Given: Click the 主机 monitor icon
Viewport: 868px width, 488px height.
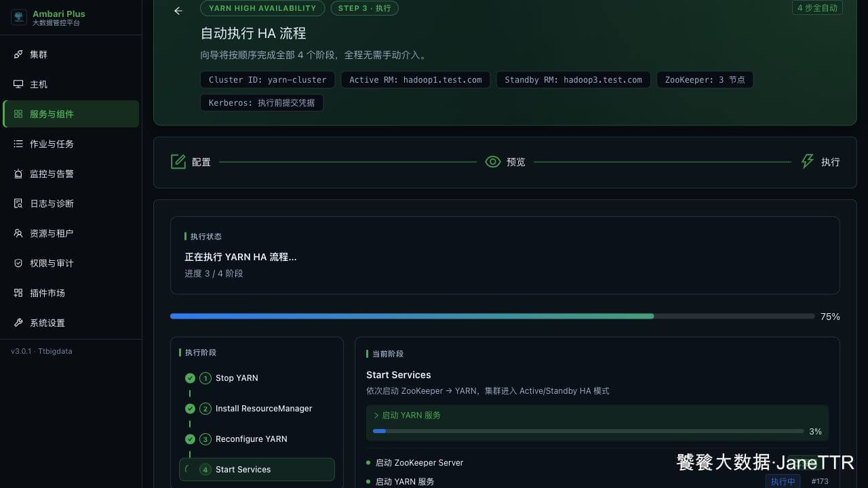Looking at the screenshot, I should tap(18, 84).
